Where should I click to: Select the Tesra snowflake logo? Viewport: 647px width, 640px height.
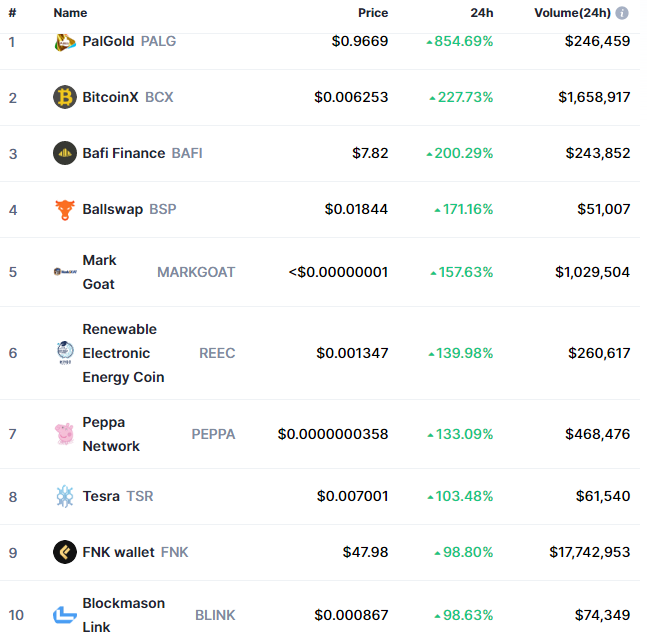pyautogui.click(x=65, y=496)
